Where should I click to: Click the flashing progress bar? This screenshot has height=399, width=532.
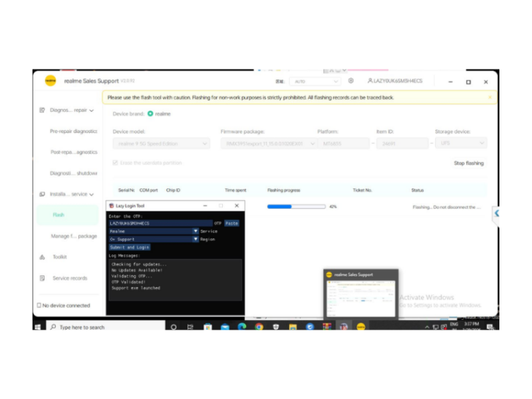296,206
